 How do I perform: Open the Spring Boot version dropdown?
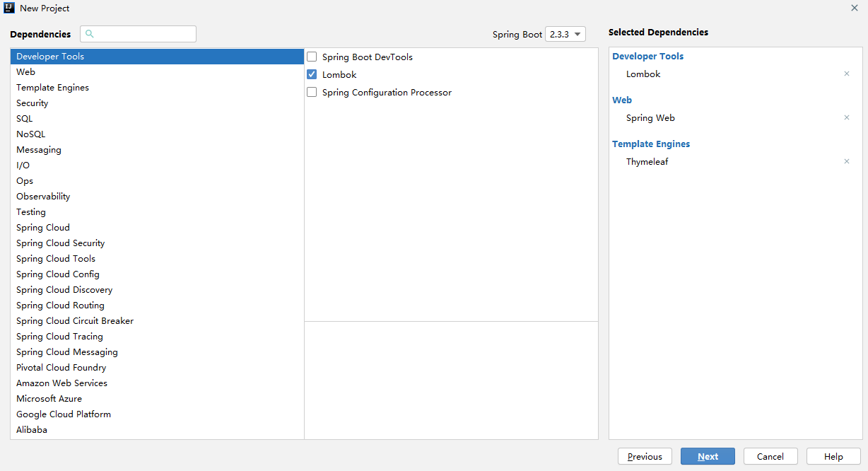(x=565, y=34)
